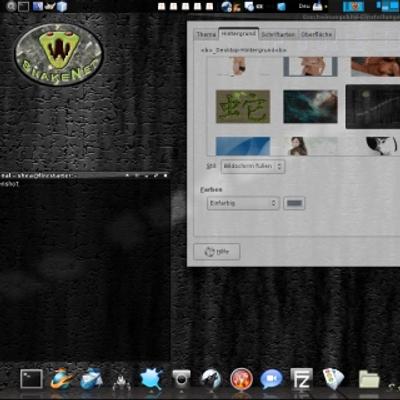Image resolution: width=400 pixels, height=400 pixels.
Task: Click the dark robot-like figure dock icon
Action: click(121, 380)
